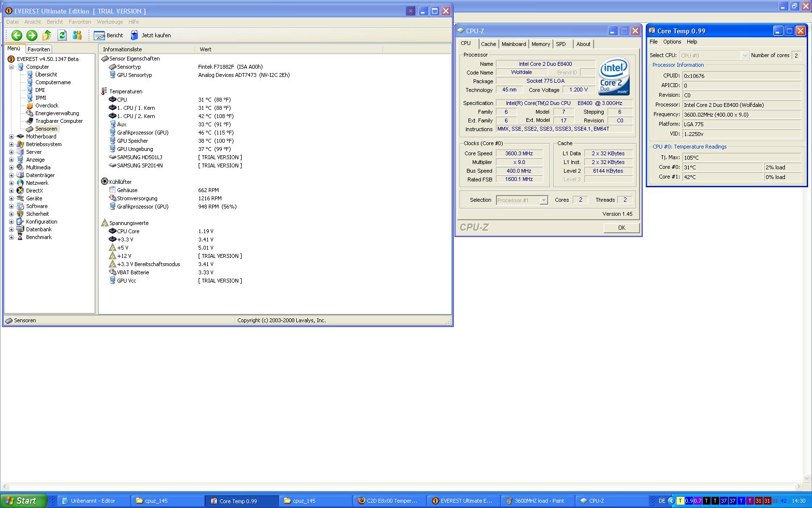Expand the Motherboard tree node

tap(11, 136)
